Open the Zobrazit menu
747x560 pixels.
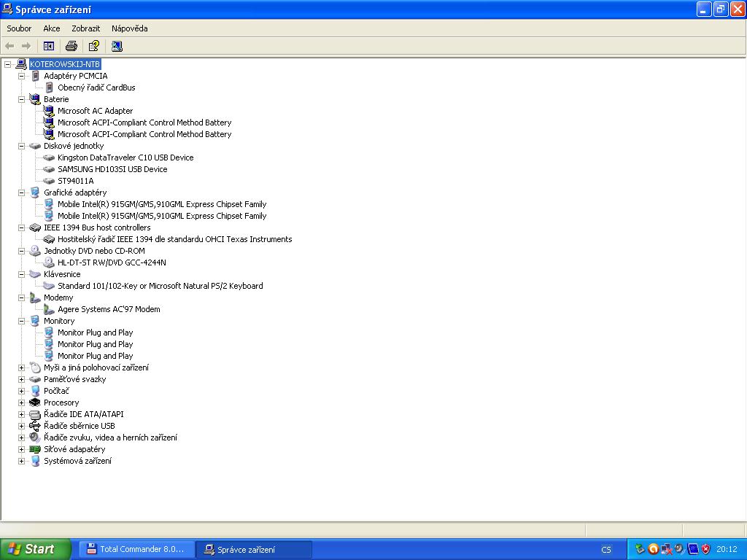[x=86, y=28]
